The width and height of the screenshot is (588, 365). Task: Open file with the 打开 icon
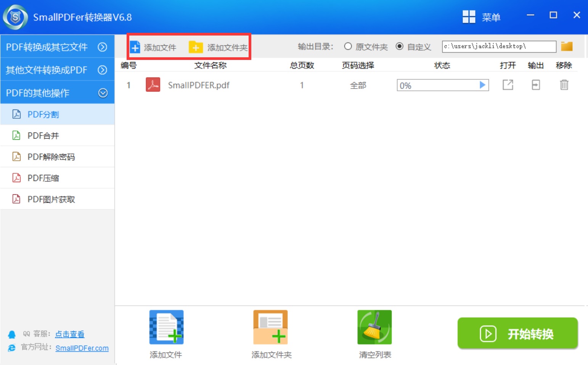(508, 85)
